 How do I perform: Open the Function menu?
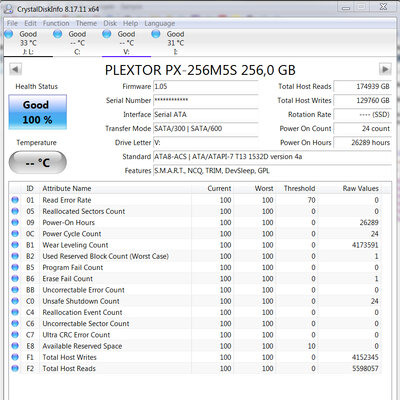(x=56, y=23)
